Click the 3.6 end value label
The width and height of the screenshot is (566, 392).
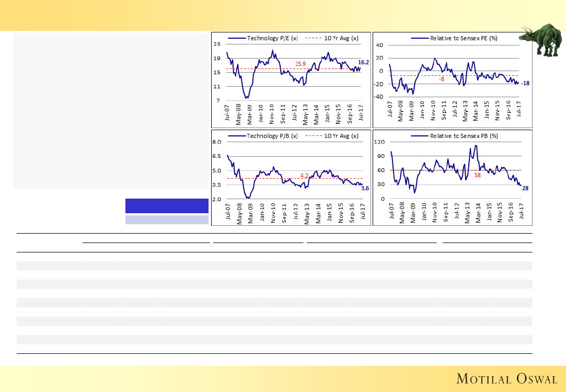point(365,188)
